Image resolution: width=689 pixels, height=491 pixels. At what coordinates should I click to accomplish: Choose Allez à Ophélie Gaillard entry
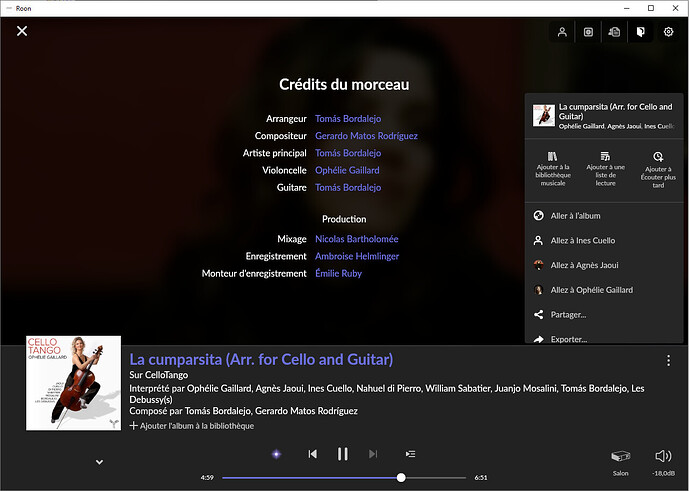604,290
